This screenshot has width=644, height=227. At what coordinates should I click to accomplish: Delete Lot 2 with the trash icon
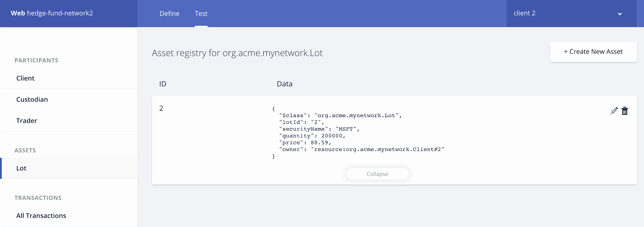coord(625,111)
